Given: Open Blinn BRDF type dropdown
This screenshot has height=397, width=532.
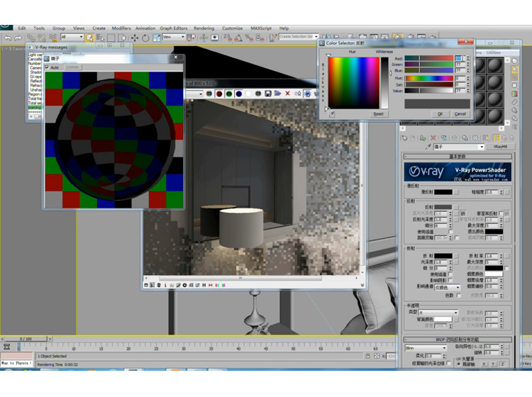Looking at the screenshot, I should pyautogui.click(x=426, y=348).
